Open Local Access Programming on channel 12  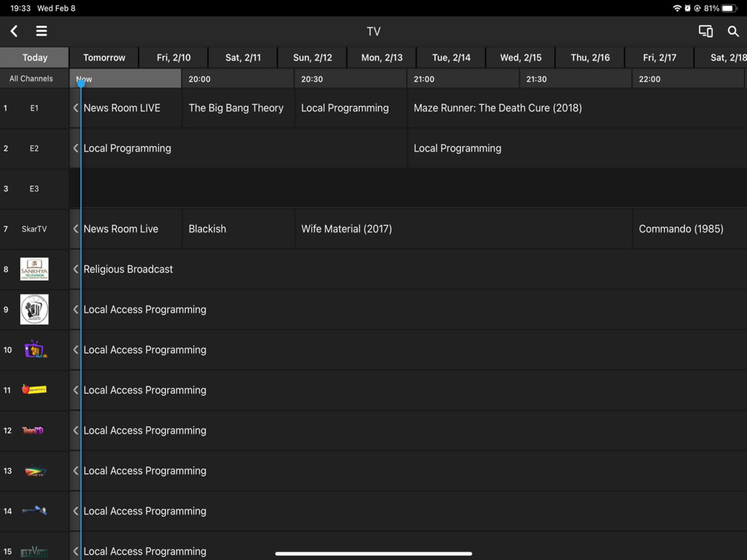point(409,431)
